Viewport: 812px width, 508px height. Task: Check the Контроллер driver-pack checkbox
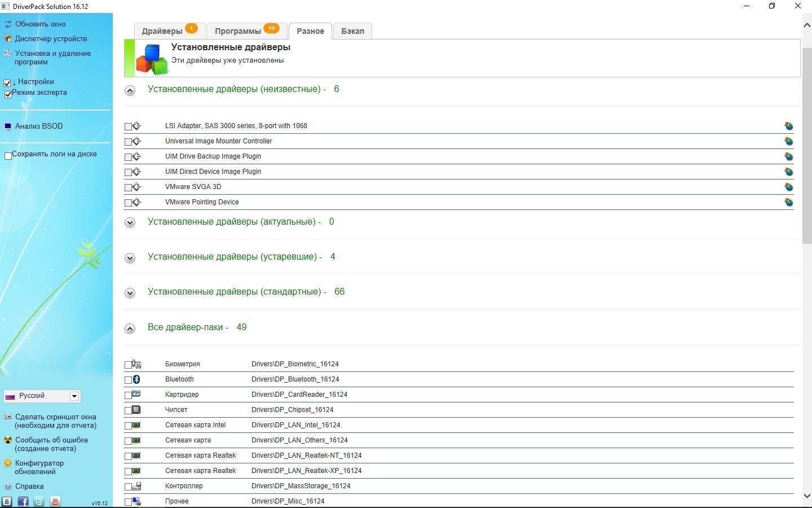tap(128, 487)
